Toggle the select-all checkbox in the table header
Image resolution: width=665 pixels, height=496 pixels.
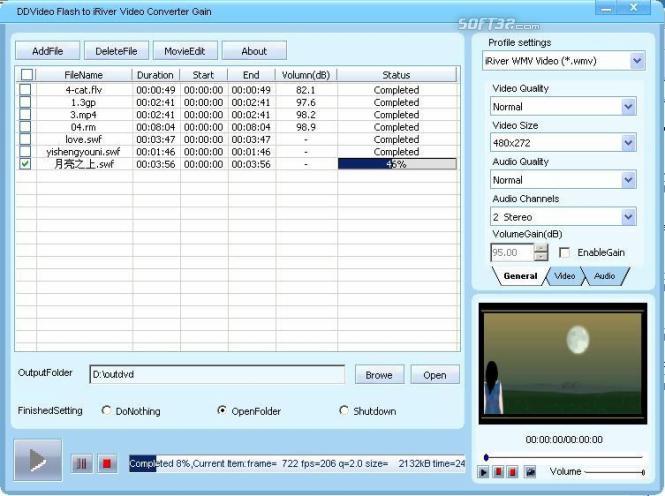click(x=27, y=75)
